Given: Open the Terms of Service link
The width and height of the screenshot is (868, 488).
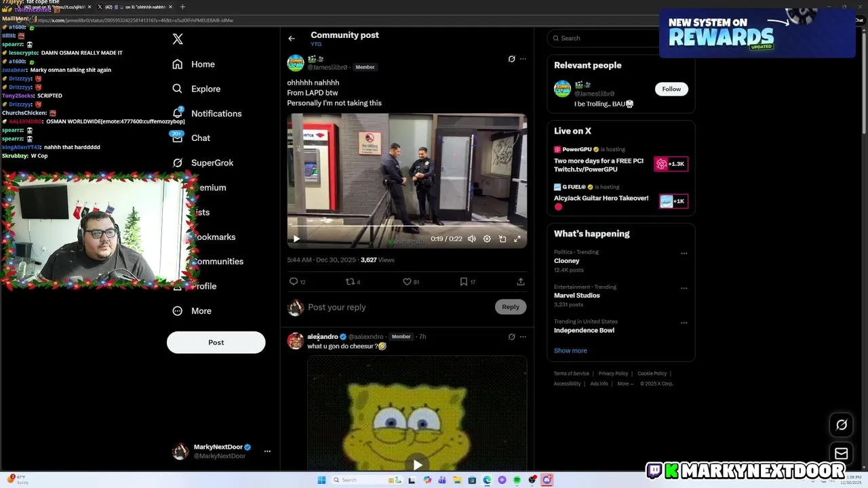Looking at the screenshot, I should tap(572, 374).
